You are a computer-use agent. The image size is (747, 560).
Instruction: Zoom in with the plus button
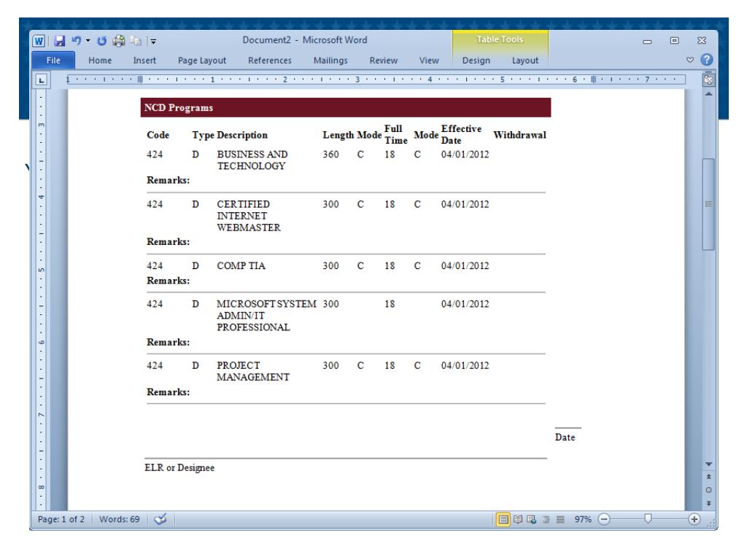point(694,519)
